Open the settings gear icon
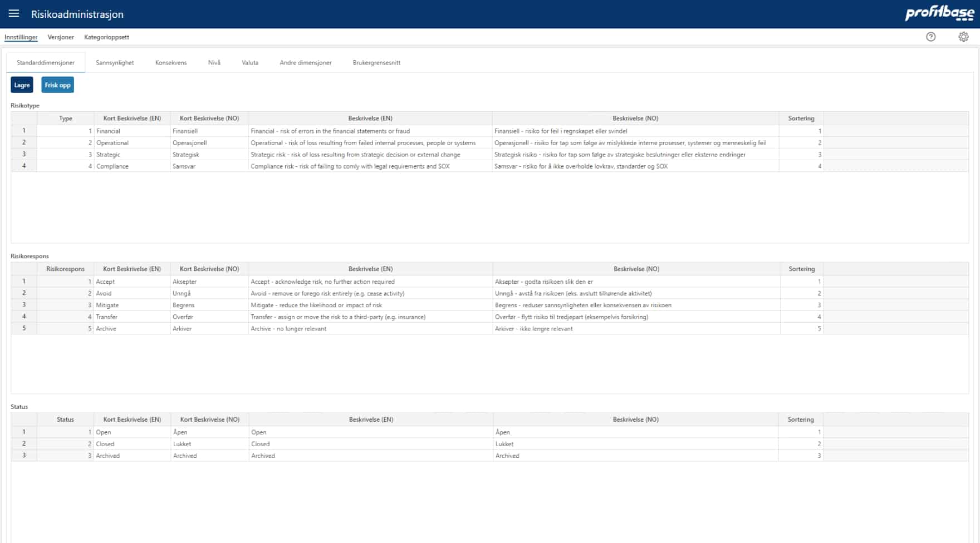The height and width of the screenshot is (543, 980). pos(963,37)
